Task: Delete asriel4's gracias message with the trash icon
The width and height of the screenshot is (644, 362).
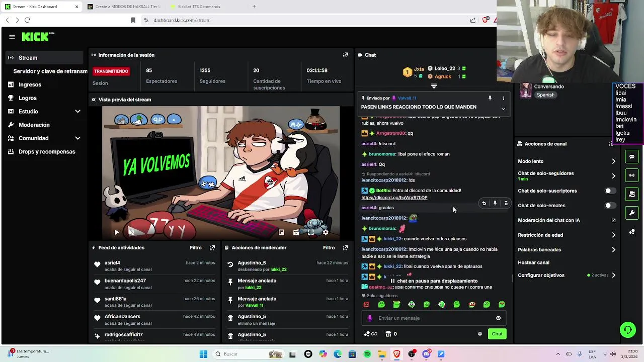Action: [x=506, y=204]
